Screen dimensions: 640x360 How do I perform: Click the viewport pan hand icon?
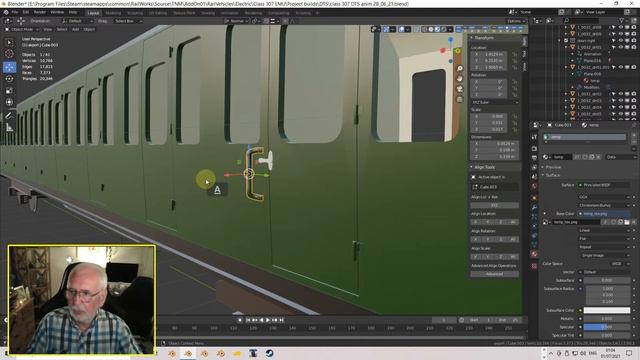460,78
